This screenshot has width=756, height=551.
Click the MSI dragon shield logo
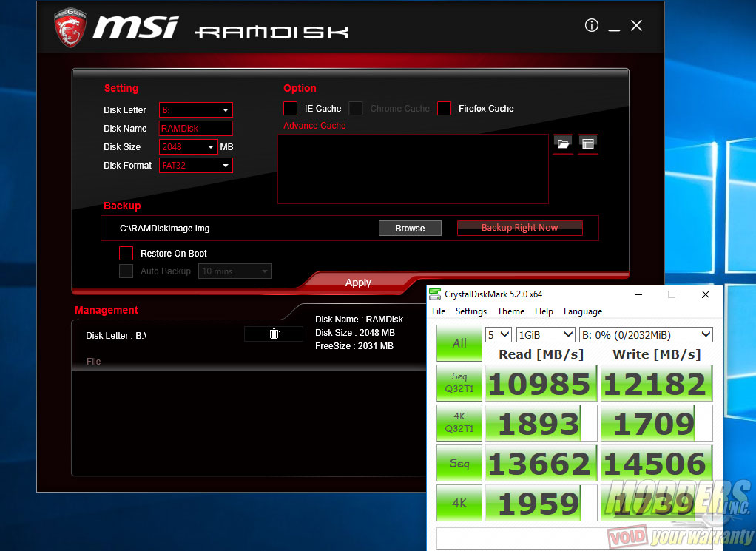pyautogui.click(x=70, y=27)
